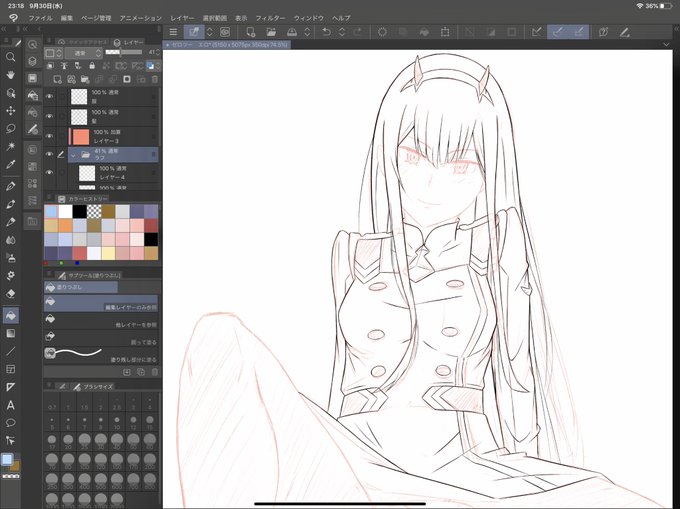The height and width of the screenshot is (509, 680).
Task: Adjust the layer opacity slider
Action: click(124, 52)
